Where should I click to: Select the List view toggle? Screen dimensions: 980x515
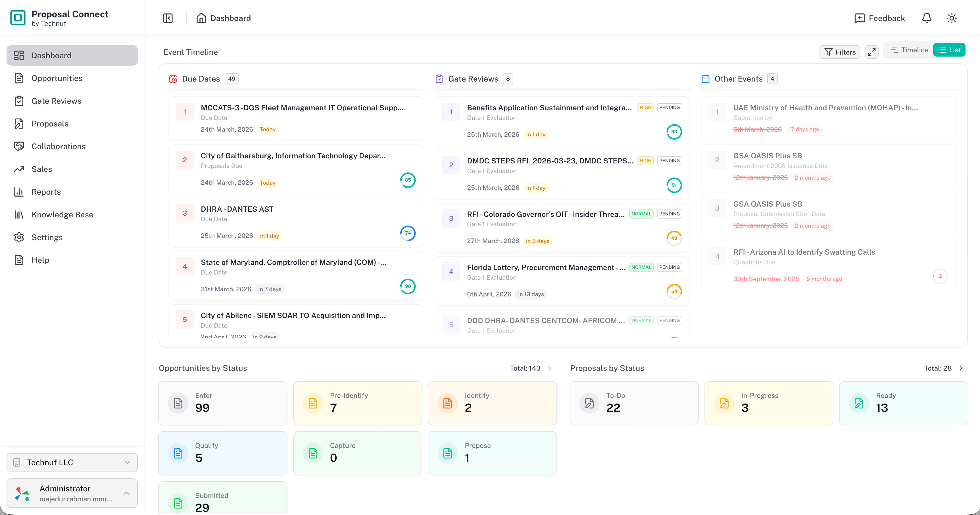click(949, 50)
